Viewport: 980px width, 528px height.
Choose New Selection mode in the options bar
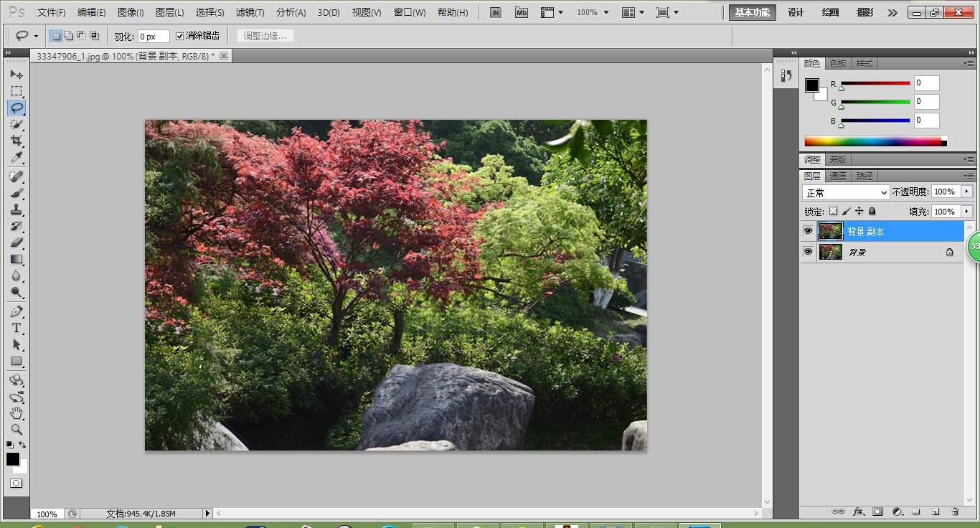pyautogui.click(x=56, y=36)
